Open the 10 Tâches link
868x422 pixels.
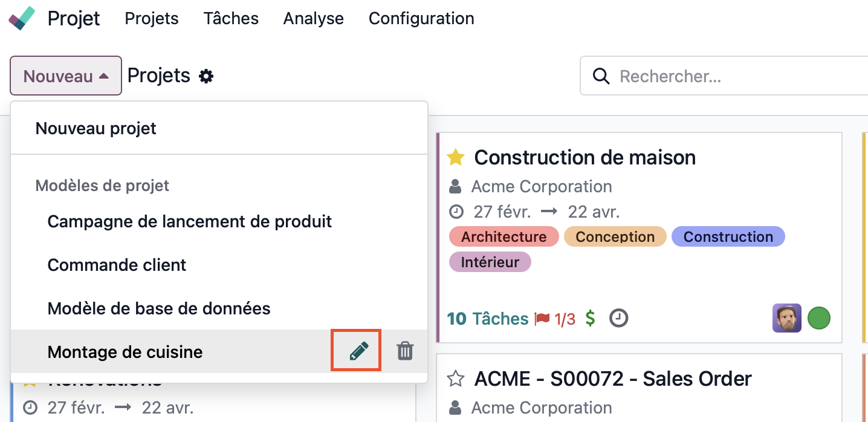[x=487, y=319]
